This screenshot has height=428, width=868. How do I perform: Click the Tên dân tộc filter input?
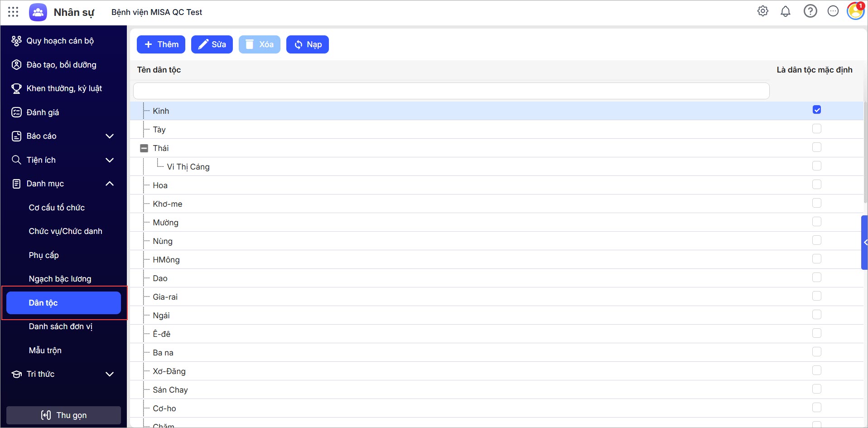pos(451,91)
